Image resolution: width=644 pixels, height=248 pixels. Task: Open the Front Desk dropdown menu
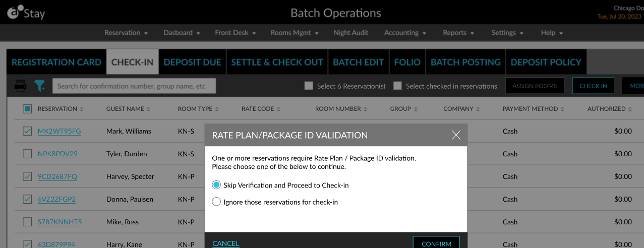coord(236,33)
